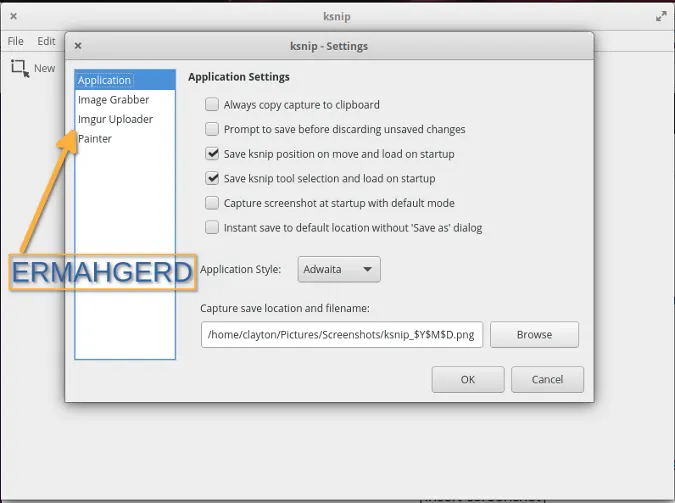
Task: Click the New capture crop icon in ksnip
Action: pyautogui.click(x=20, y=68)
